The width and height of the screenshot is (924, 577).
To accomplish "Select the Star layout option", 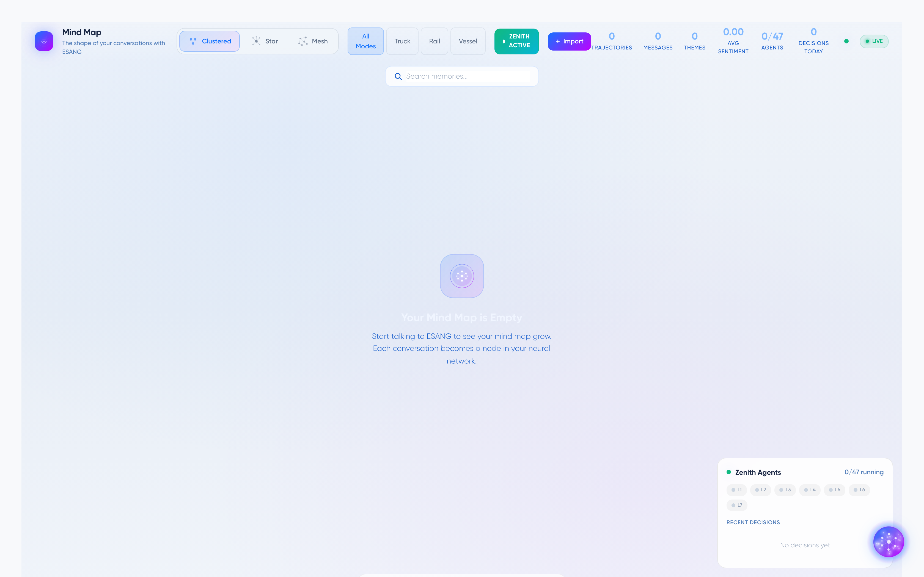I will pos(265,41).
